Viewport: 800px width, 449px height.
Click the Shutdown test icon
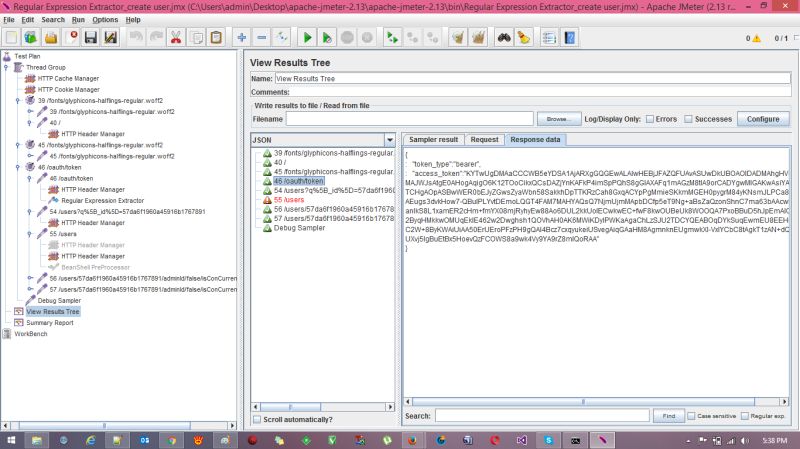pos(367,37)
